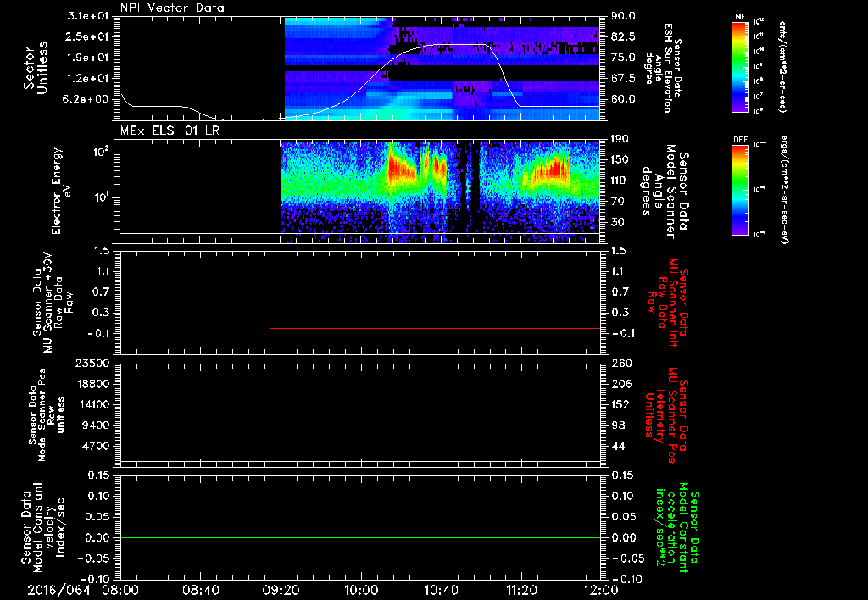
Task: Click the 82.5 sun elevation tick
Action: (623, 36)
